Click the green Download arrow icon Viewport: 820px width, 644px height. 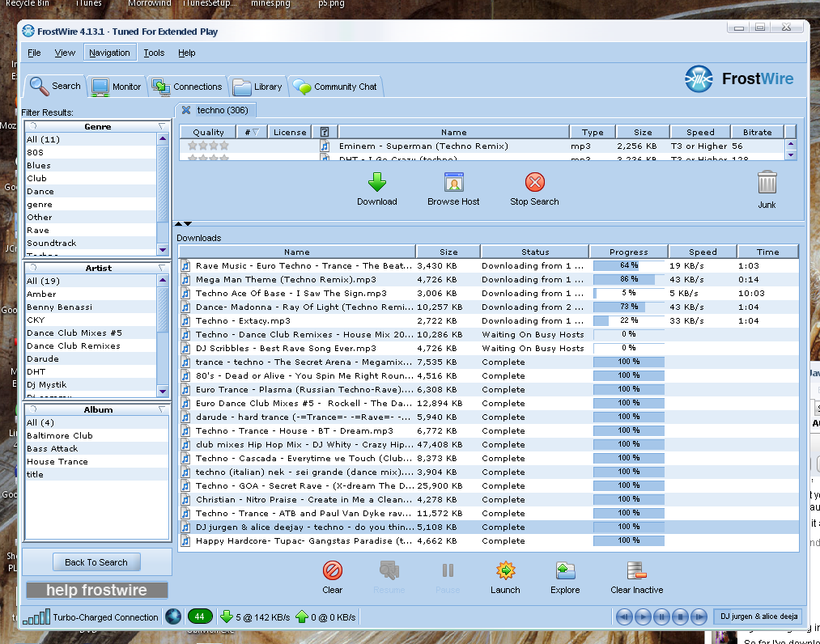pyautogui.click(x=376, y=182)
